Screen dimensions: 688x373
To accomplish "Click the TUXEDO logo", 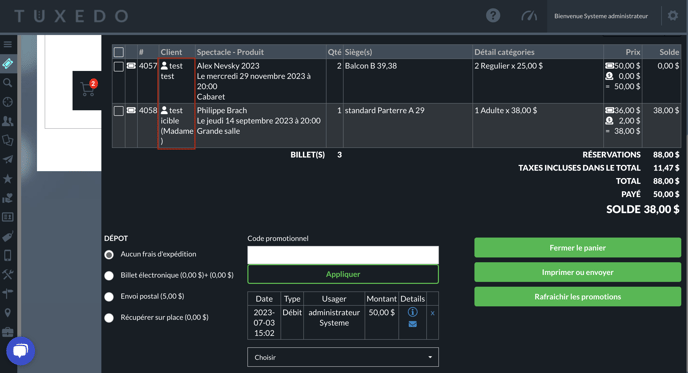I will [72, 16].
